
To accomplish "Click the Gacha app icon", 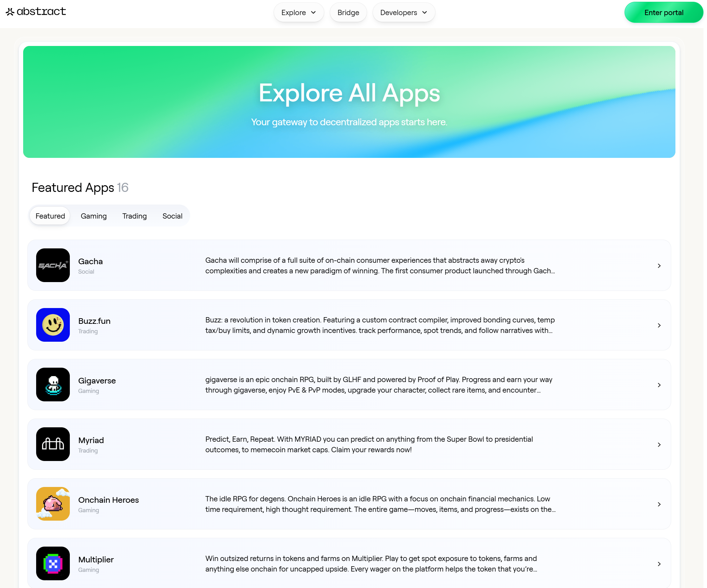I will pos(53,265).
